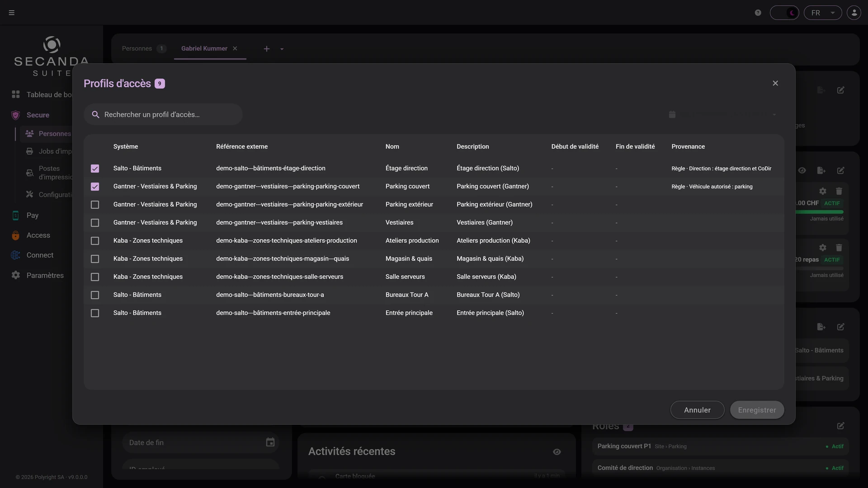Toggle the dark mode switch
This screenshot has width=868, height=488.
click(x=784, y=13)
